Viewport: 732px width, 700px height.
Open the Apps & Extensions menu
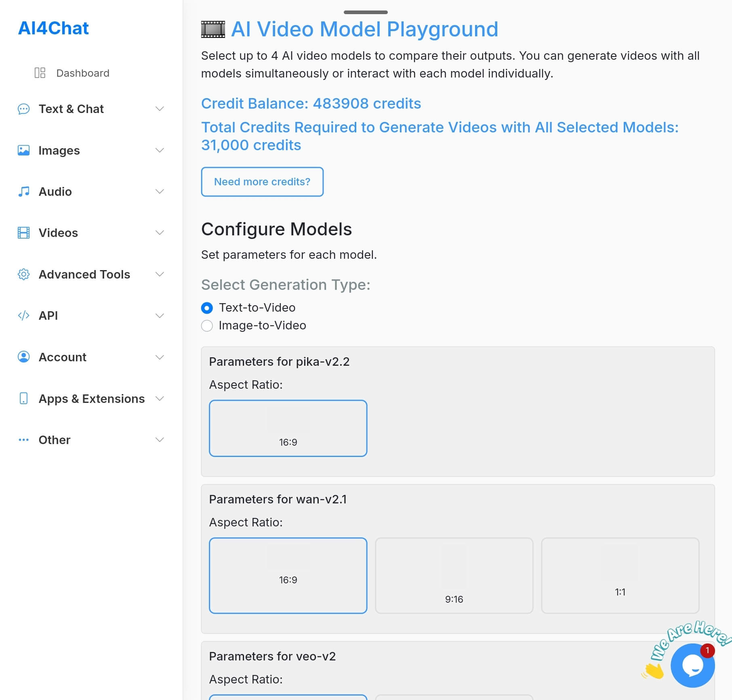pyautogui.click(x=91, y=398)
